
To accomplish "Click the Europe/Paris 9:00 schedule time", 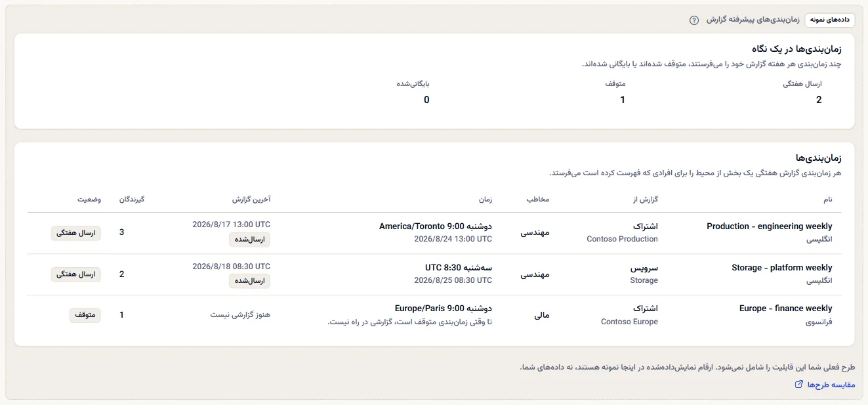I will [x=444, y=309].
